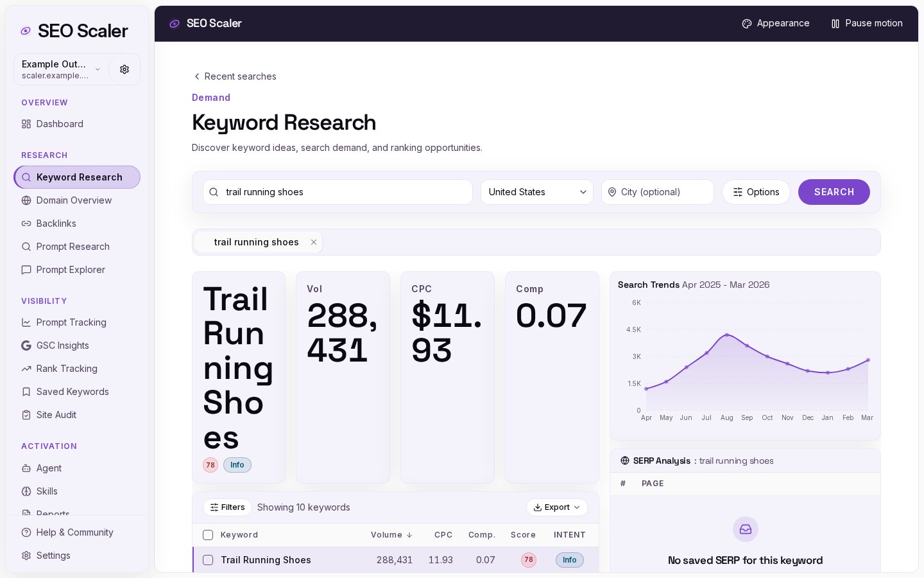Viewport: 924px width, 578px height.
Task: Click the Site Audit clipboard icon
Action: (26, 415)
